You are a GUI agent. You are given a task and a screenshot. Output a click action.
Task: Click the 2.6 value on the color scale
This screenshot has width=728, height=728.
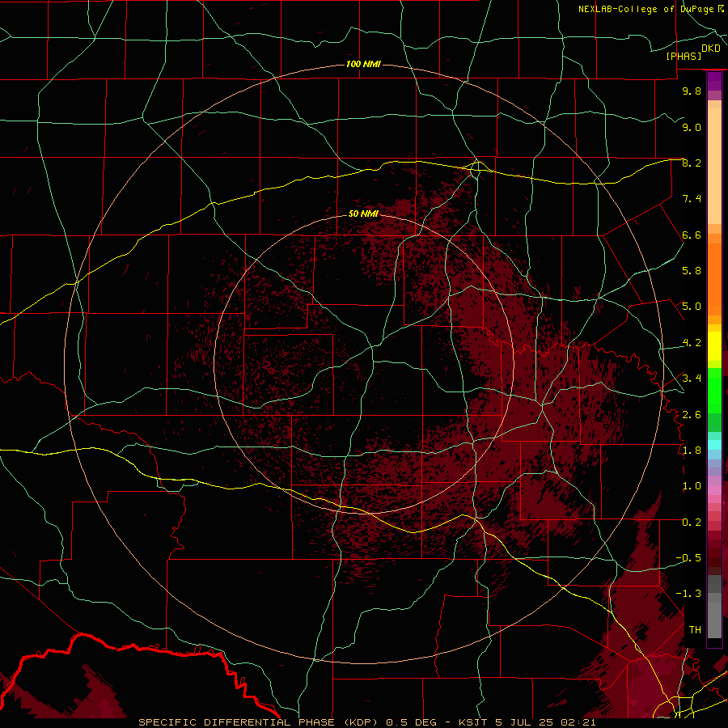[x=692, y=415]
